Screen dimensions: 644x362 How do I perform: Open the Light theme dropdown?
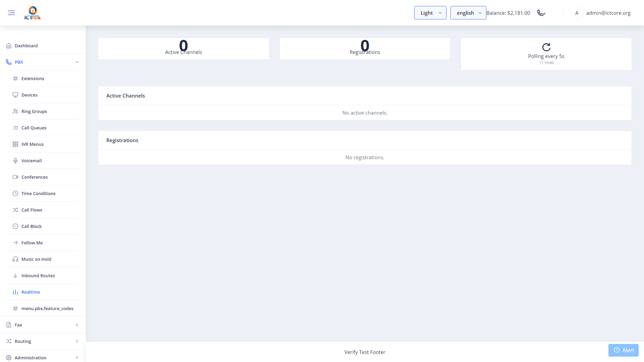coord(430,13)
